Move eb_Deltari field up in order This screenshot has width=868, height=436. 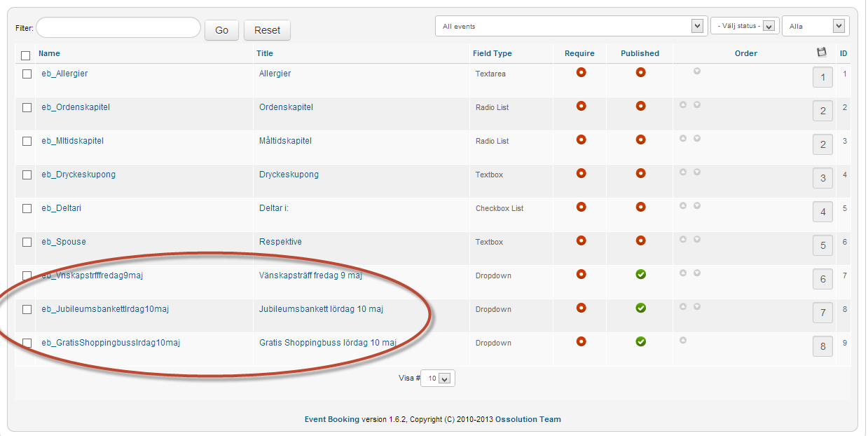(x=683, y=206)
